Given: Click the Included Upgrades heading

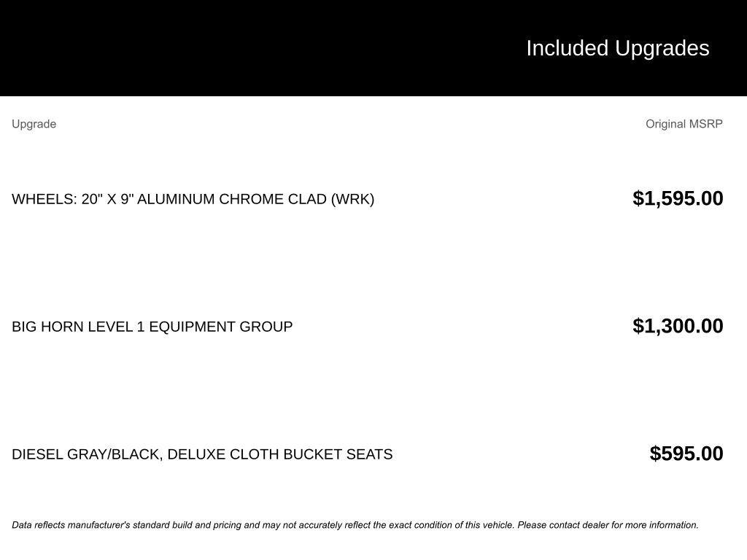Looking at the screenshot, I should pyautogui.click(x=617, y=48).
